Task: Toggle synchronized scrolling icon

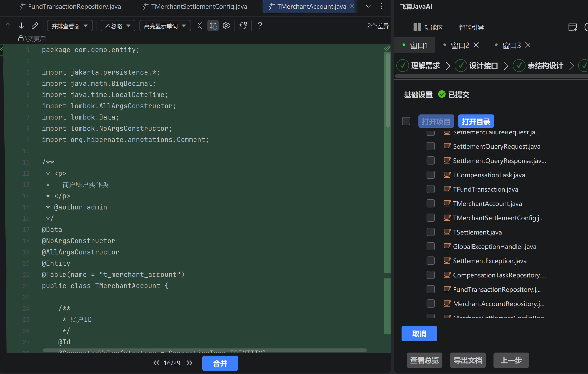Action: click(x=213, y=26)
